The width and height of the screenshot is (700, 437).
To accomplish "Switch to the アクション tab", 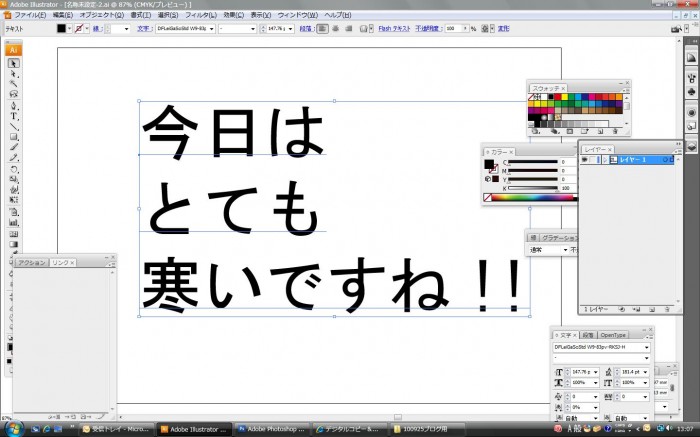I will (31, 262).
